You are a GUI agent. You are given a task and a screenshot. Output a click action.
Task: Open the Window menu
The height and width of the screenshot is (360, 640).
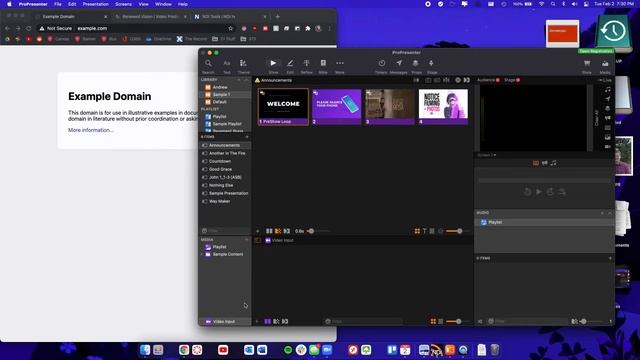[x=163, y=4]
